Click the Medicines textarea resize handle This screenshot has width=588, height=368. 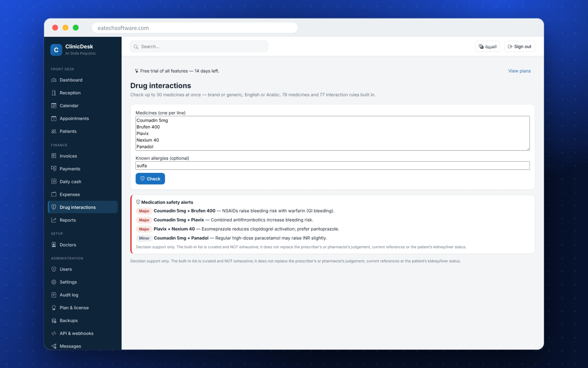click(528, 149)
